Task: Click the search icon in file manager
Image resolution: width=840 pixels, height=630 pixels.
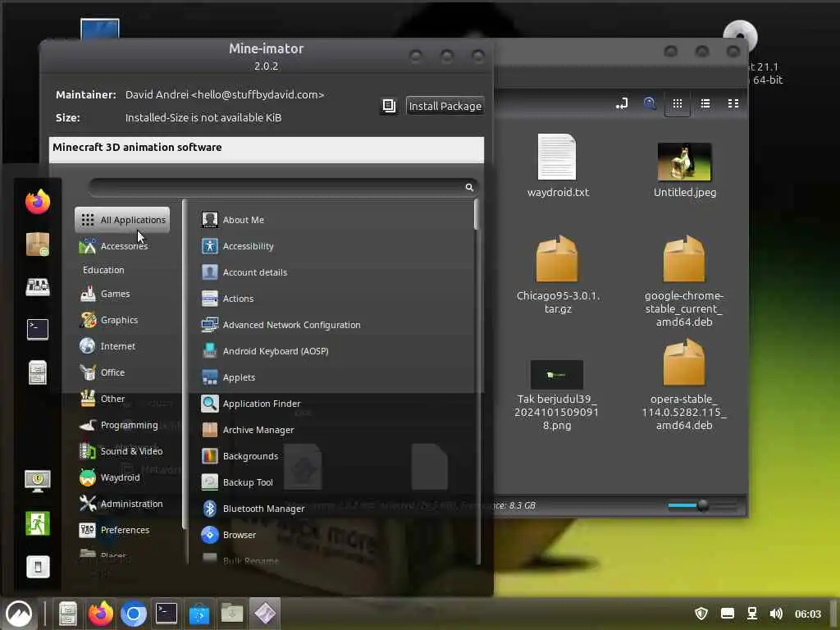Action: pyautogui.click(x=650, y=103)
